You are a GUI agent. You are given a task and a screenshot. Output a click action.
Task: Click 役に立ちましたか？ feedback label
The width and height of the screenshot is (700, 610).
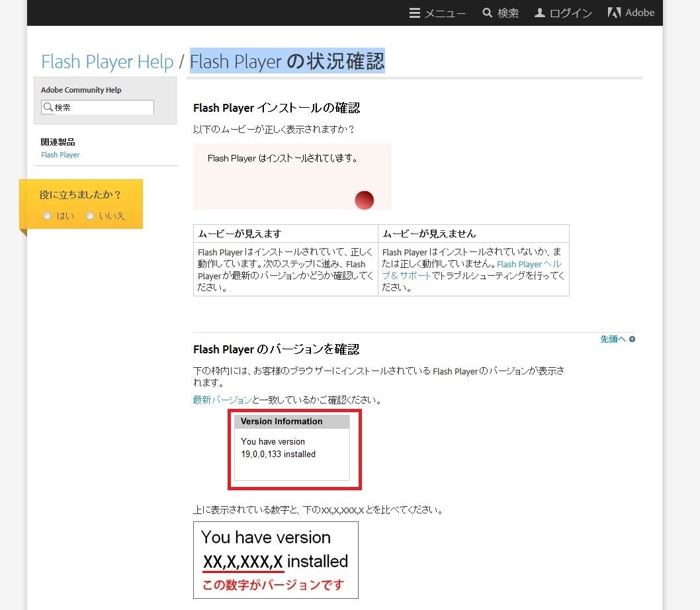[80, 195]
